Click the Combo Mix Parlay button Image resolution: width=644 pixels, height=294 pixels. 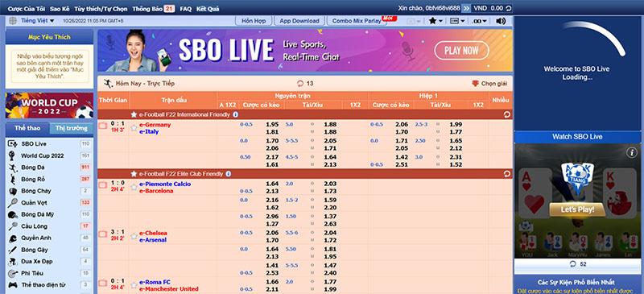click(x=357, y=21)
